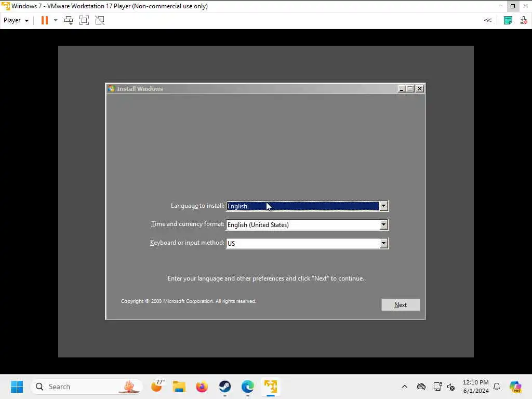Click the VMware Player taskbar icon
Screen dimensions: 532x399
270,387
